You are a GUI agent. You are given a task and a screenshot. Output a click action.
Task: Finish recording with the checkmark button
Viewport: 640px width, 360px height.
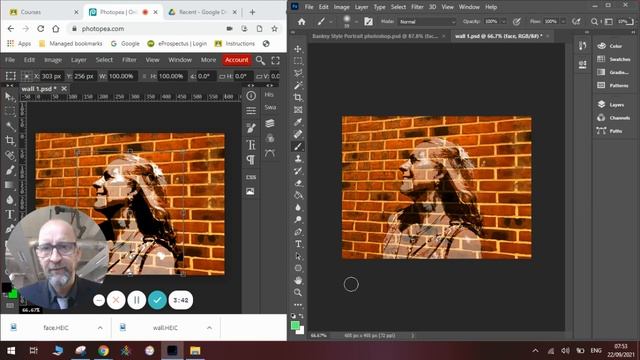pyautogui.click(x=157, y=300)
